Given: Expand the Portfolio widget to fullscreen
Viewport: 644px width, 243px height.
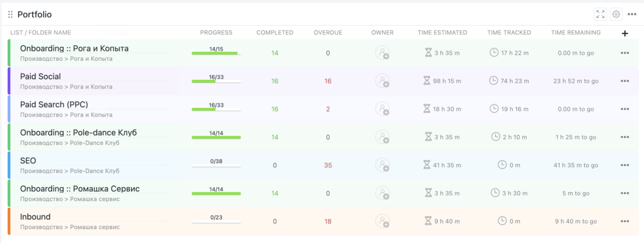Looking at the screenshot, I should pos(600,14).
